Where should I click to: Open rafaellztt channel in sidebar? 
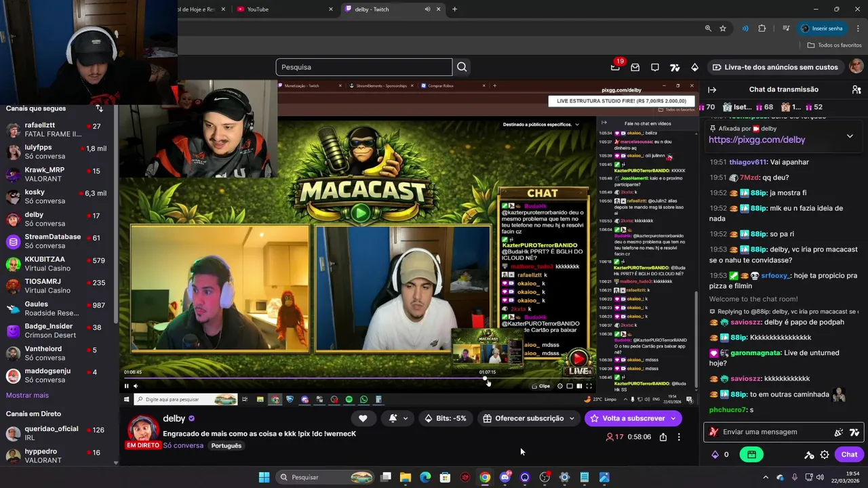[57, 129]
